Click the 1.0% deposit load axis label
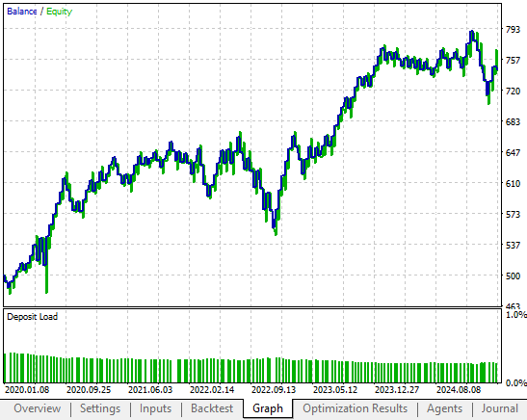This screenshot has width=527, height=420. click(x=515, y=315)
